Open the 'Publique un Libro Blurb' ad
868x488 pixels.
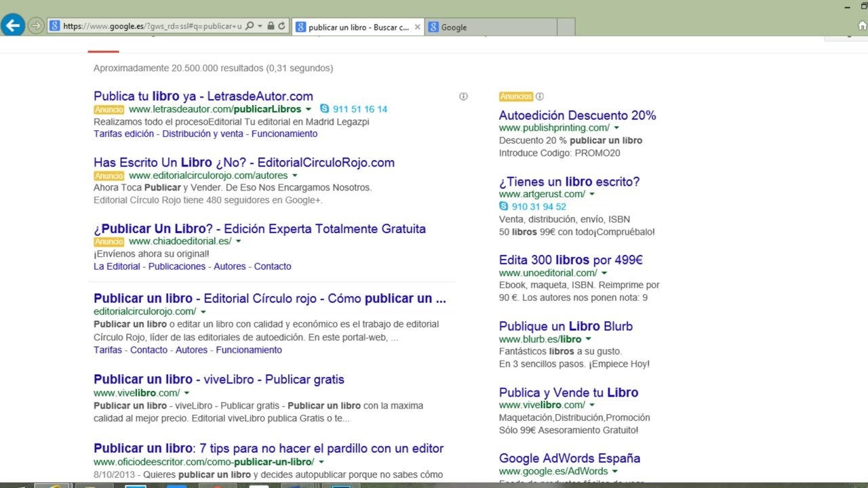[566, 327]
